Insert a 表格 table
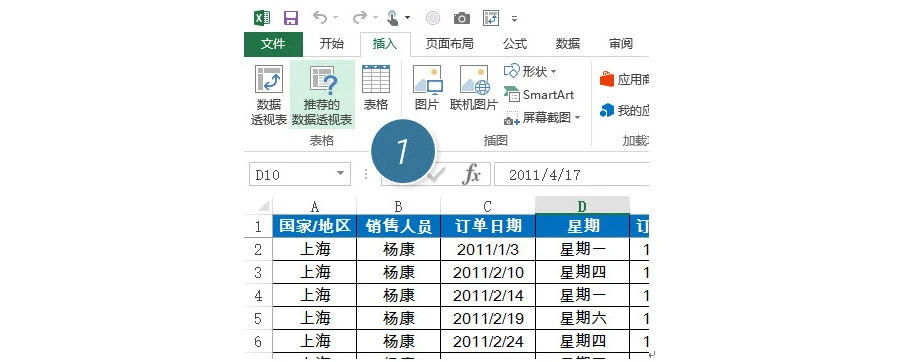The width and height of the screenshot is (900, 362). [x=376, y=88]
